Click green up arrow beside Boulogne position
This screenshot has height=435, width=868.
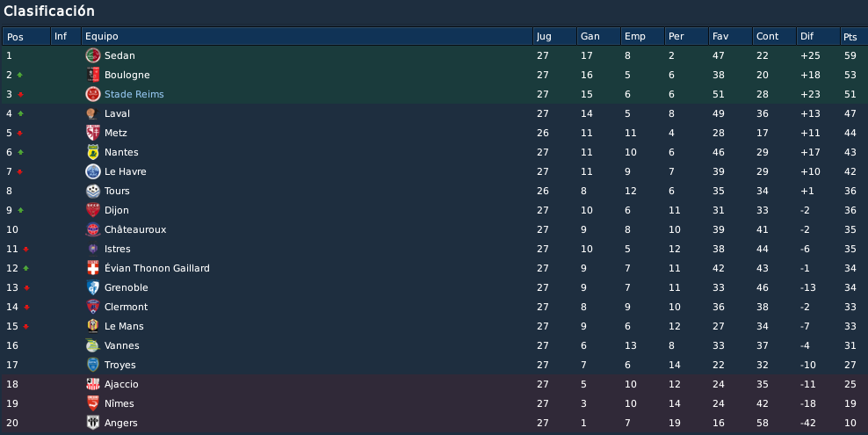pyautogui.click(x=20, y=75)
